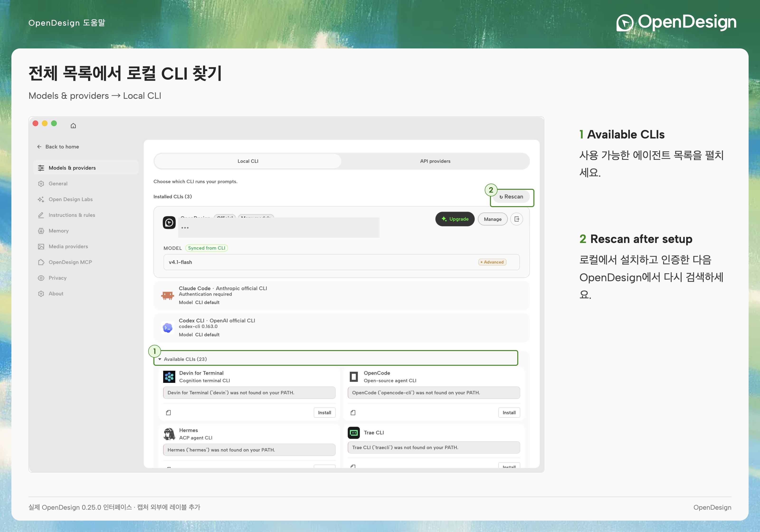Select the Media providers sidebar icon
Screen dimensions: 760x532
pyautogui.click(x=41, y=246)
